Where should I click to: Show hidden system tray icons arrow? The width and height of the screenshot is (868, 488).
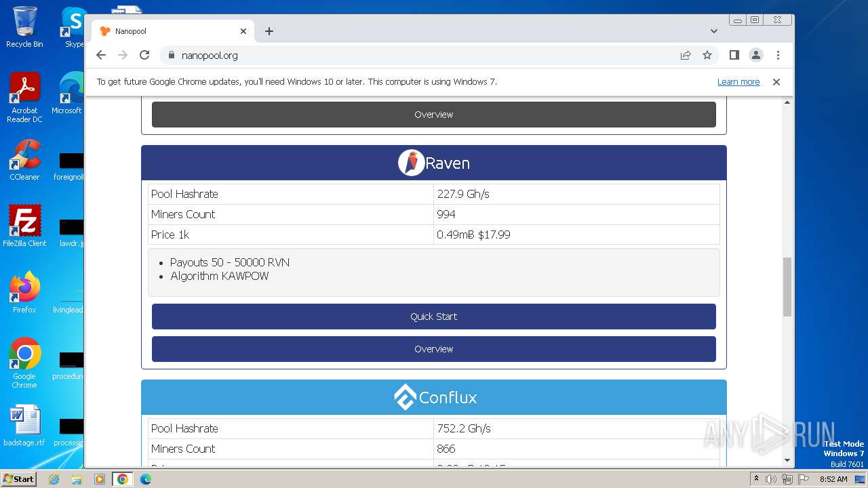(x=756, y=479)
